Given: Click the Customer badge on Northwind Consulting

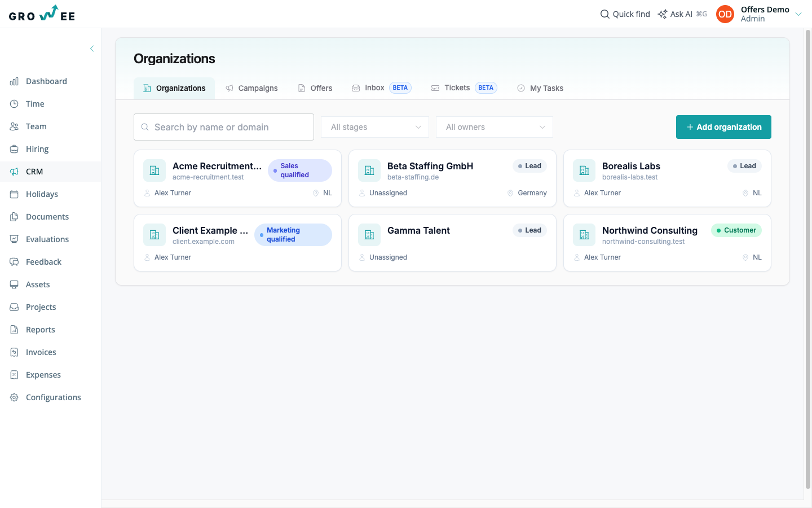Looking at the screenshot, I should click(x=736, y=230).
